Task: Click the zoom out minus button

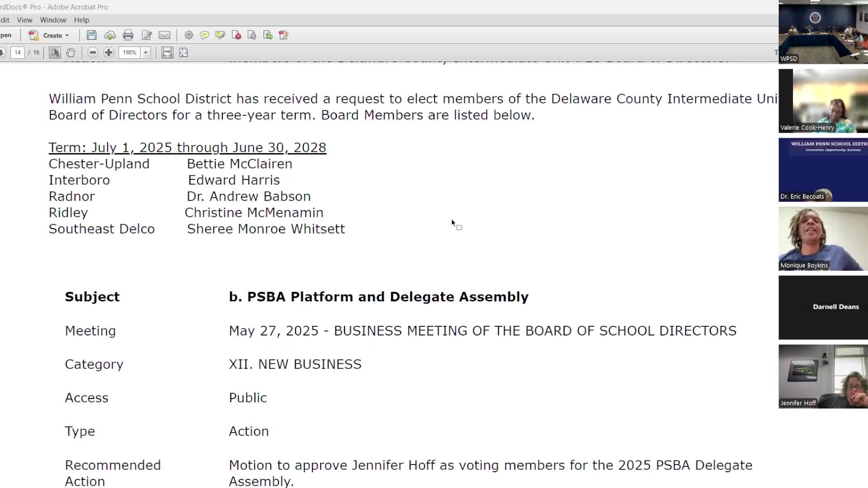Action: tap(93, 52)
